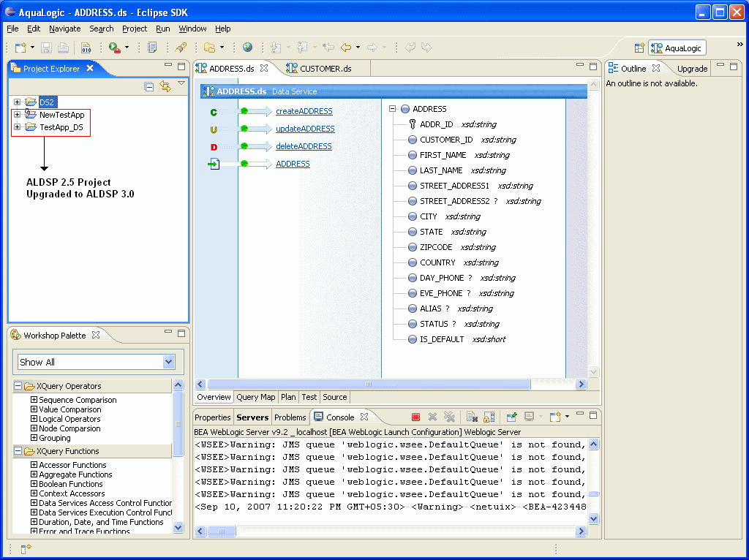The width and height of the screenshot is (749, 560).
Task: Open the Navigate menu
Action: [x=65, y=29]
